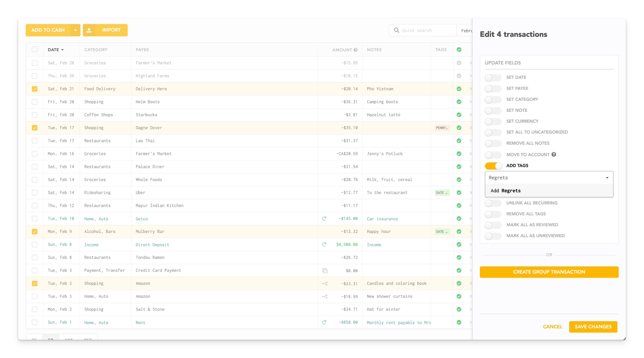Expand the Regrets tags dropdown caret
The height and width of the screenshot is (358, 644).
(607, 178)
